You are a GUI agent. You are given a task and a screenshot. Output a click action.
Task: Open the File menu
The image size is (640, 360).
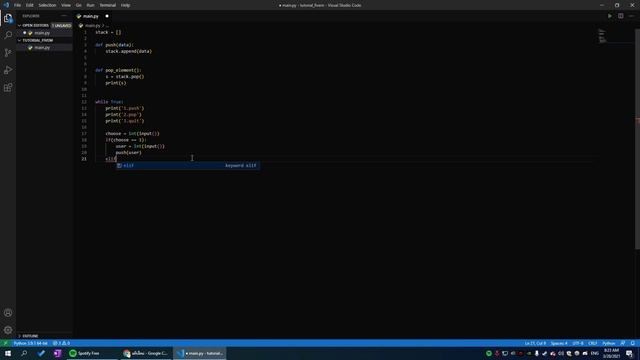click(18, 5)
